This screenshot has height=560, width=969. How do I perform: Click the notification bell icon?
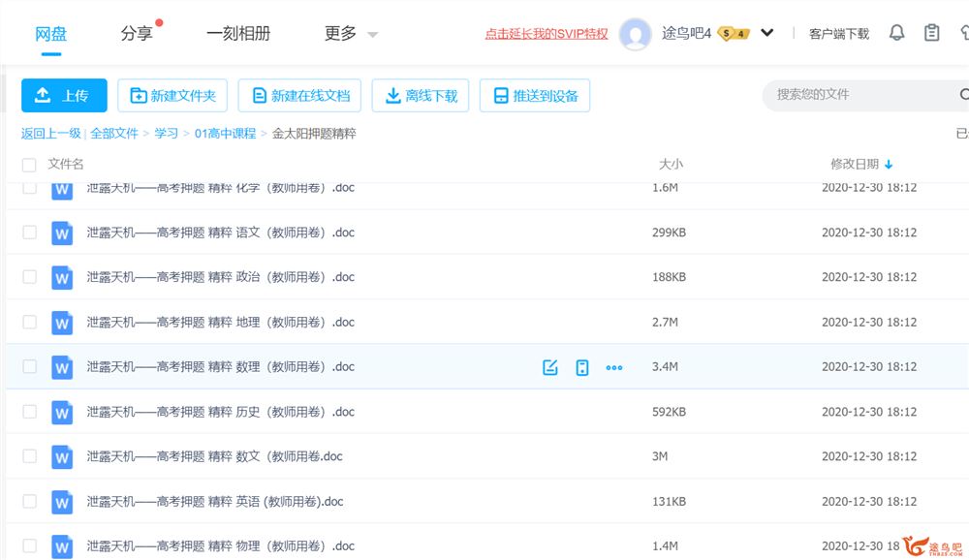click(897, 33)
